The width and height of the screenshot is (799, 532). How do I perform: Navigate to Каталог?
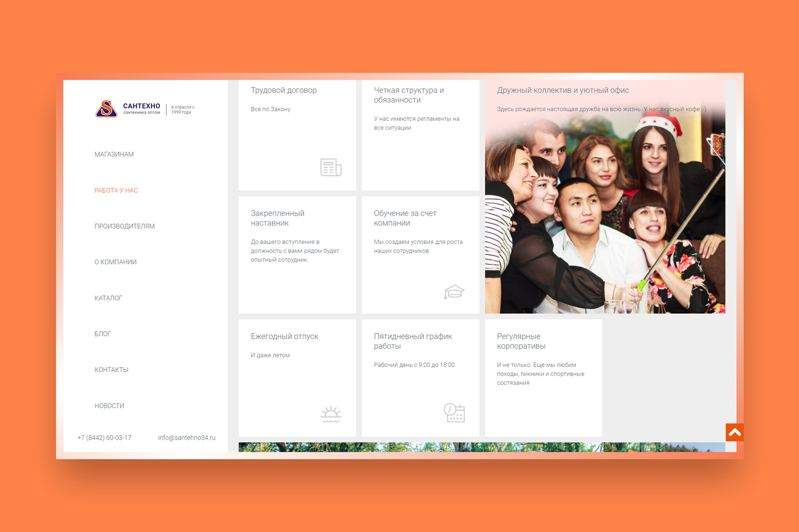click(108, 298)
